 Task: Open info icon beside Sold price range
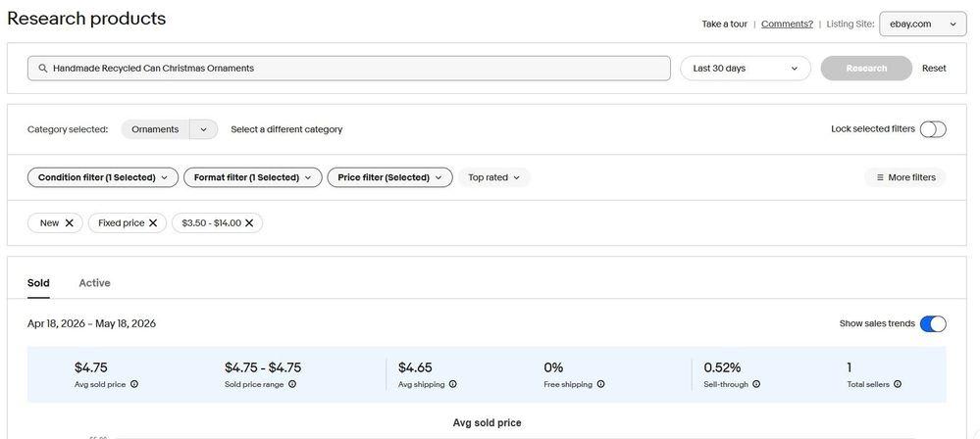click(292, 384)
